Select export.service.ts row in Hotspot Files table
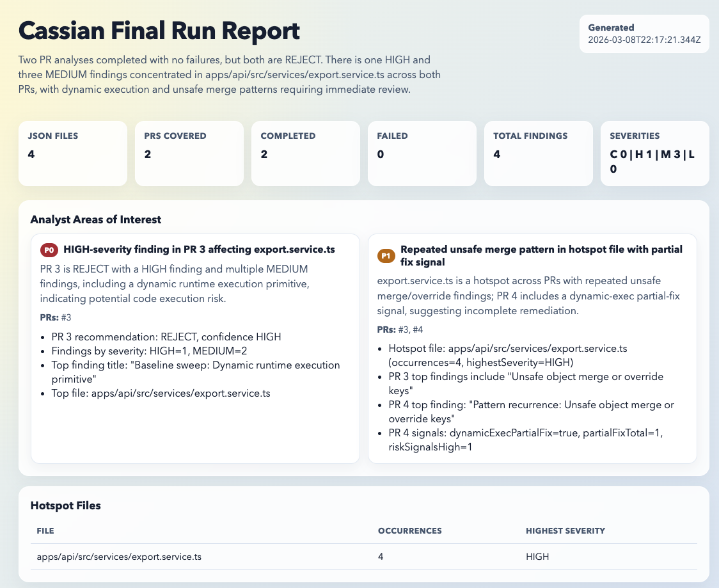 click(x=119, y=557)
